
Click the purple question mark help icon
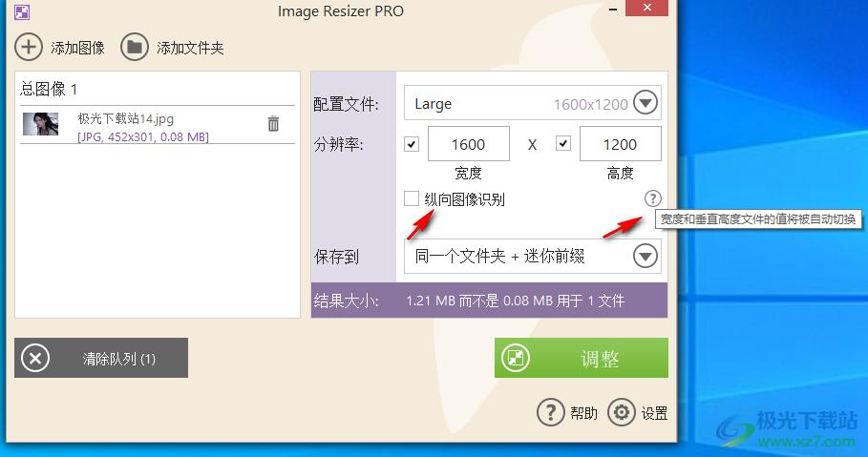click(652, 198)
